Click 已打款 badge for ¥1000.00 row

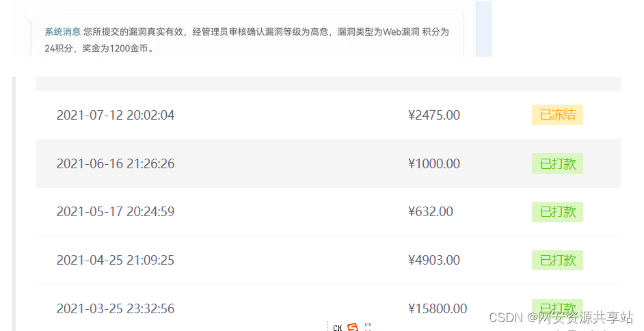pyautogui.click(x=557, y=163)
